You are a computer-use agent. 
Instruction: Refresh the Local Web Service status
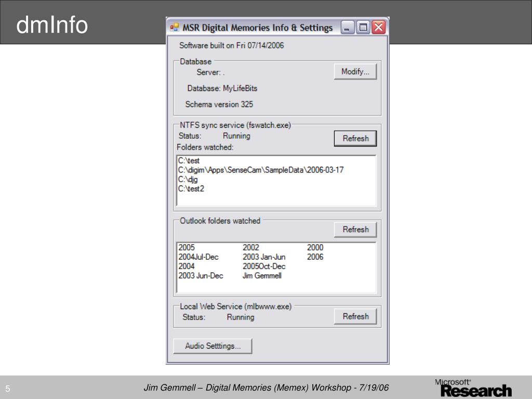(355, 316)
